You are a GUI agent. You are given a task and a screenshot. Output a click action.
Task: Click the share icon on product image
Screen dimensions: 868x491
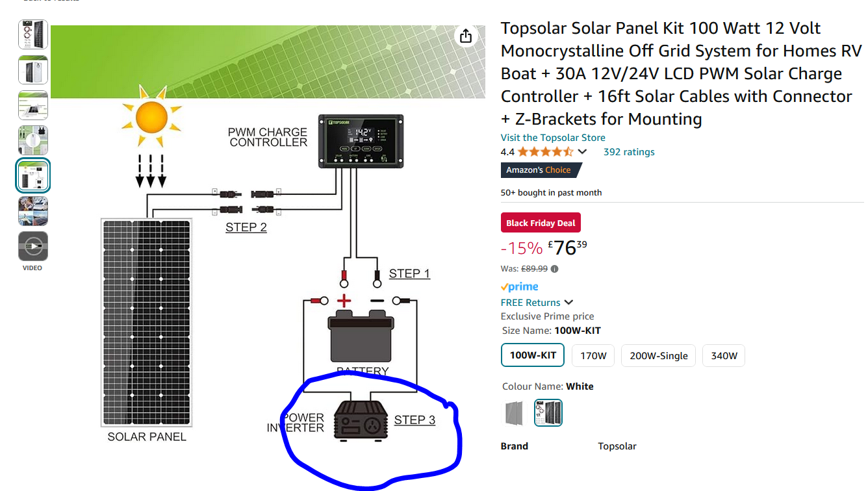pyautogui.click(x=465, y=36)
